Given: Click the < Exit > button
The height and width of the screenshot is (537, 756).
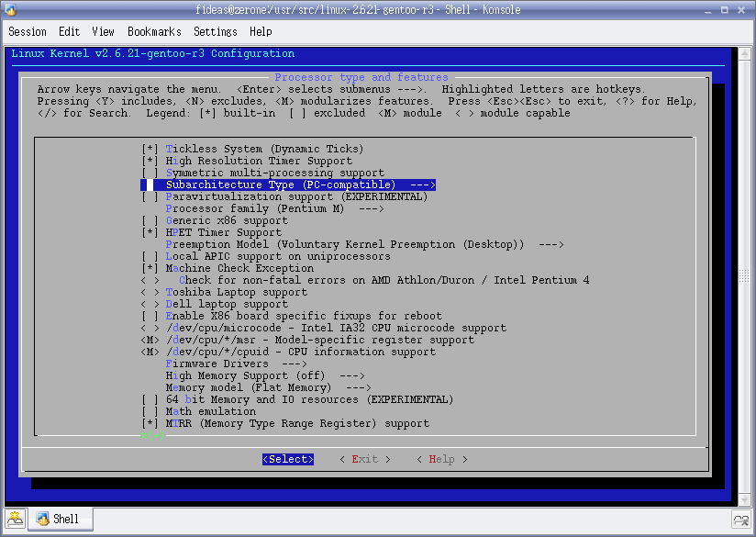Looking at the screenshot, I should click(365, 459).
